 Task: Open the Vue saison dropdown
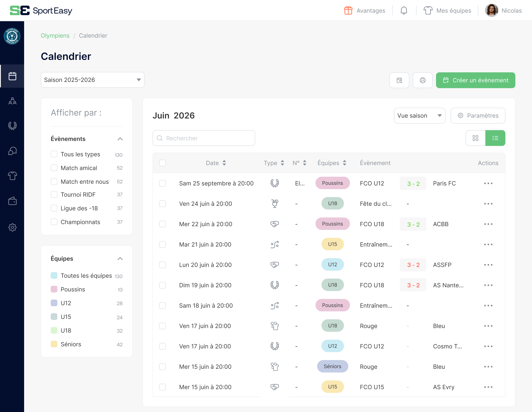pos(419,116)
